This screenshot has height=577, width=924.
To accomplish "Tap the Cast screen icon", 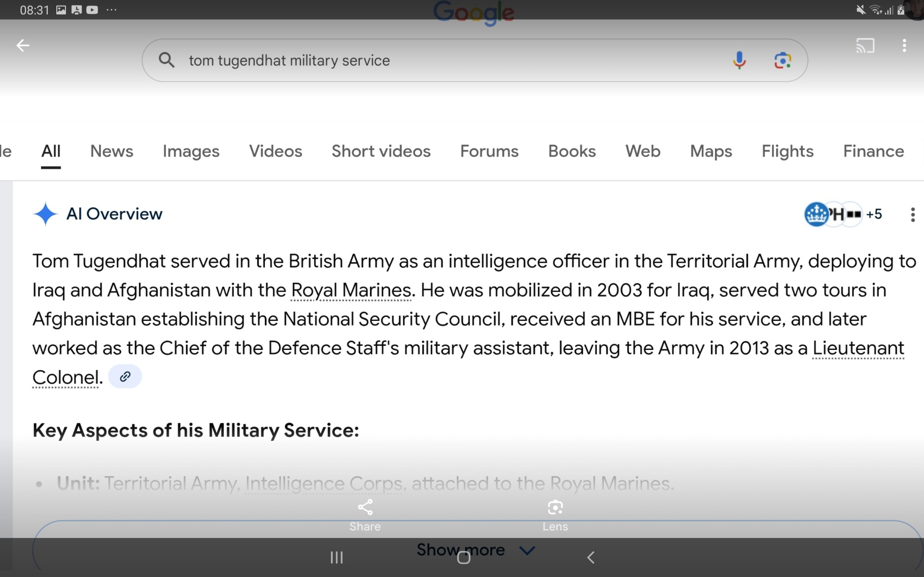I will [866, 46].
